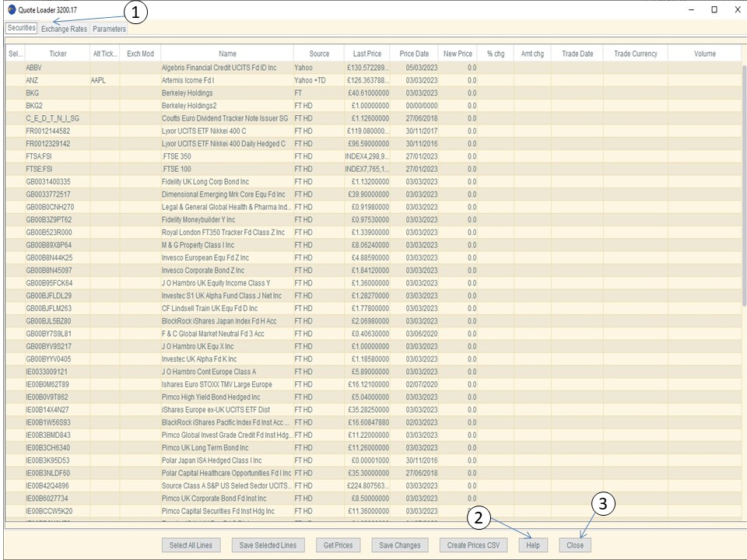The image size is (747, 560).
Task: Click the Sel column header
Action: (x=16, y=54)
